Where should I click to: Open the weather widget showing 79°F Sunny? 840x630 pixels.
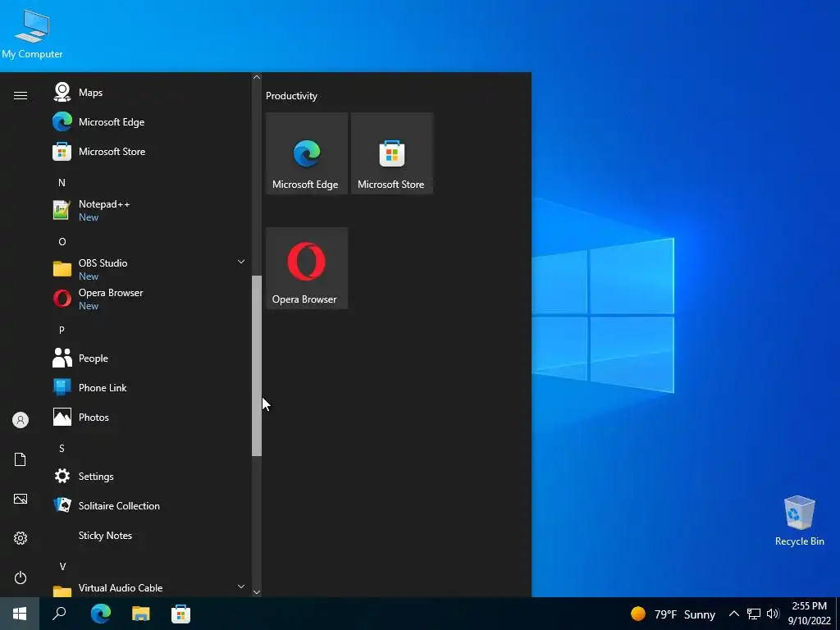coord(673,614)
